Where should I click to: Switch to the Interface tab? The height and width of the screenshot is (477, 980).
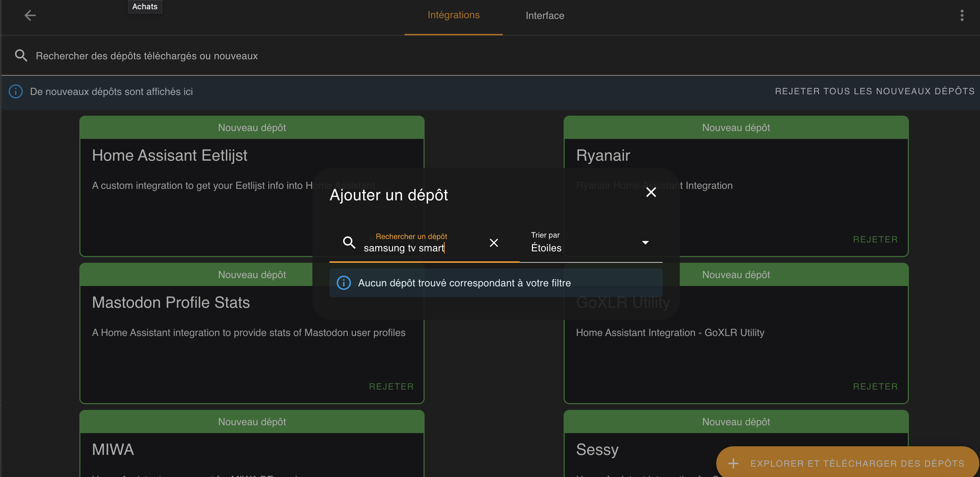tap(545, 15)
